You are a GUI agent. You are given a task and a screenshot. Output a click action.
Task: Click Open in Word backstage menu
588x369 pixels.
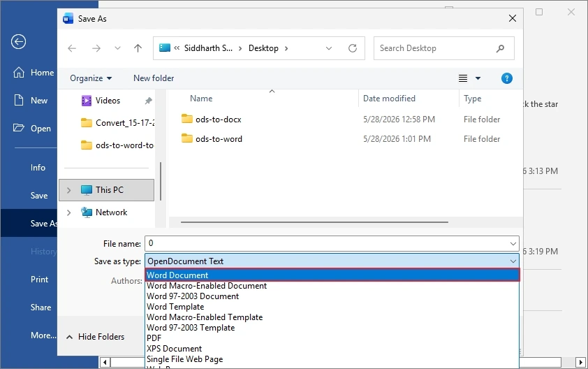tap(32, 129)
